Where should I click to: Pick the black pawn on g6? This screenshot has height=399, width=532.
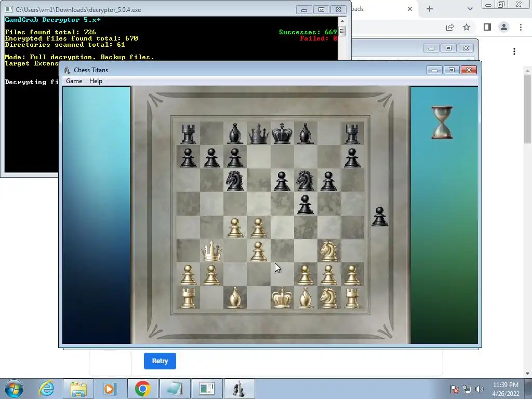(x=328, y=181)
